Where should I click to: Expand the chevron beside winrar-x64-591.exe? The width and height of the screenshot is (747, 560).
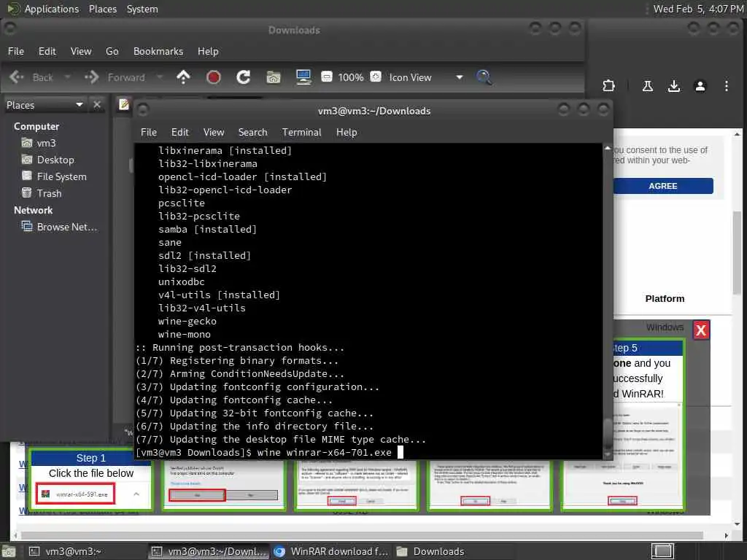click(136, 494)
